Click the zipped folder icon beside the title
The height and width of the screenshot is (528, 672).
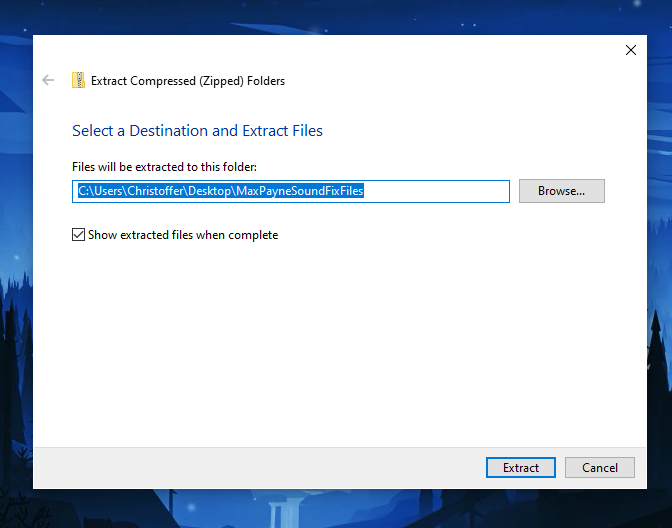78,81
